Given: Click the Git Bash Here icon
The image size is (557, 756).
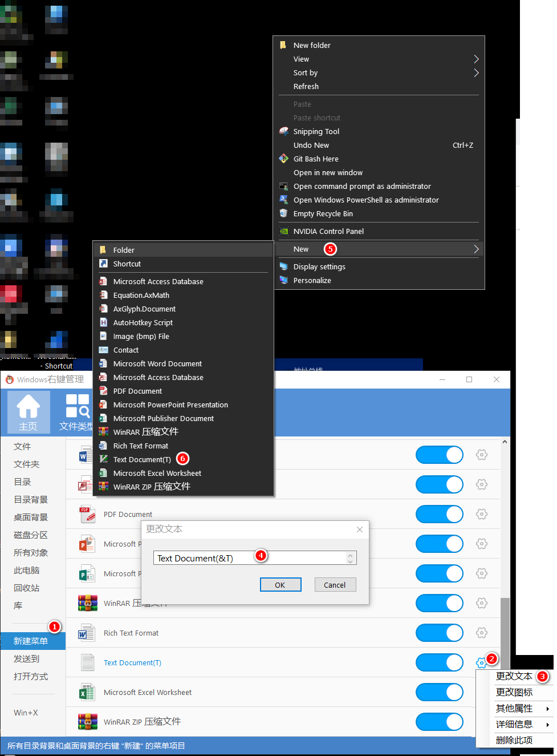Looking at the screenshot, I should (x=283, y=159).
